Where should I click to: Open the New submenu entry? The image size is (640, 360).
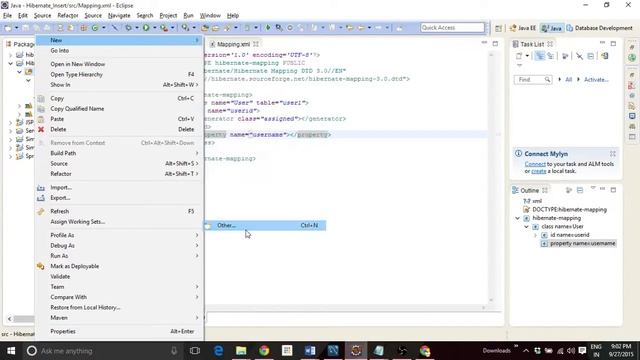[120, 40]
